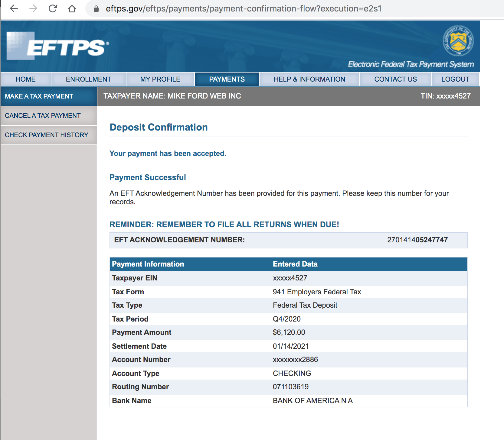
Task: Open HELP & INFORMATION tab
Action: [x=309, y=79]
